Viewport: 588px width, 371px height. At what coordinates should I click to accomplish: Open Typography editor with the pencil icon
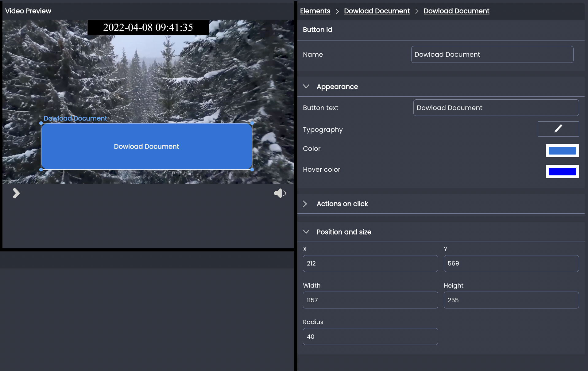click(x=558, y=129)
